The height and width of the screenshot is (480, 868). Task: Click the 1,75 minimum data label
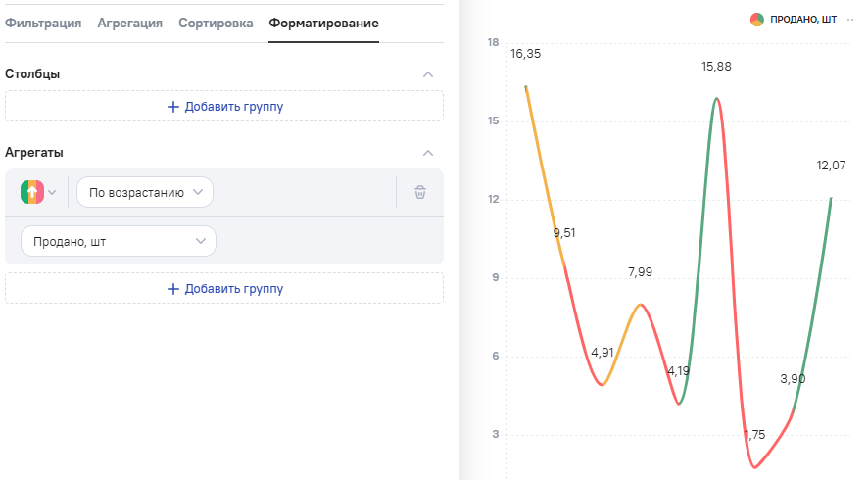pyautogui.click(x=754, y=435)
